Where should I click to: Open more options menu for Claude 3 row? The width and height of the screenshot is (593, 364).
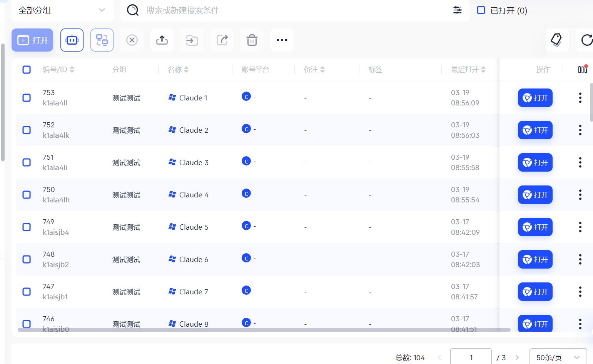pyautogui.click(x=580, y=162)
